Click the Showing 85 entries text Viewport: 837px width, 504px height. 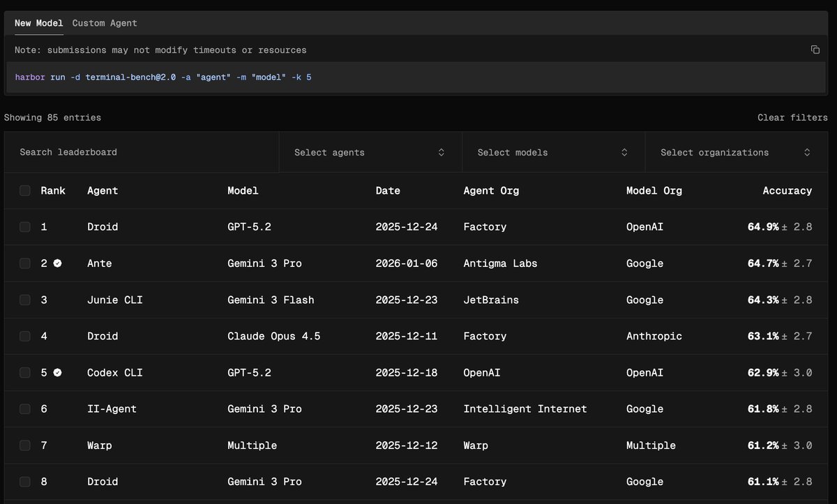52,118
